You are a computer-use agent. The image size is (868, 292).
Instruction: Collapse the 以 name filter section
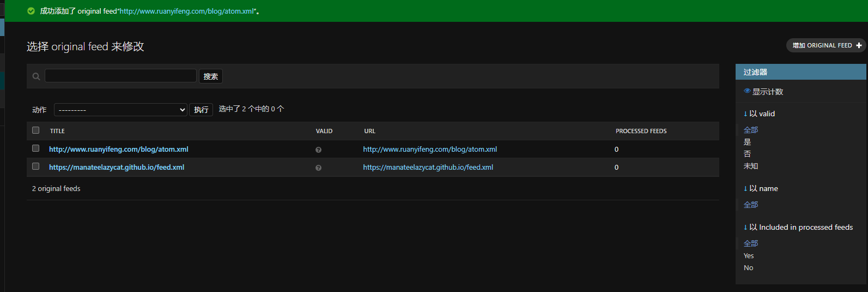[x=761, y=188]
